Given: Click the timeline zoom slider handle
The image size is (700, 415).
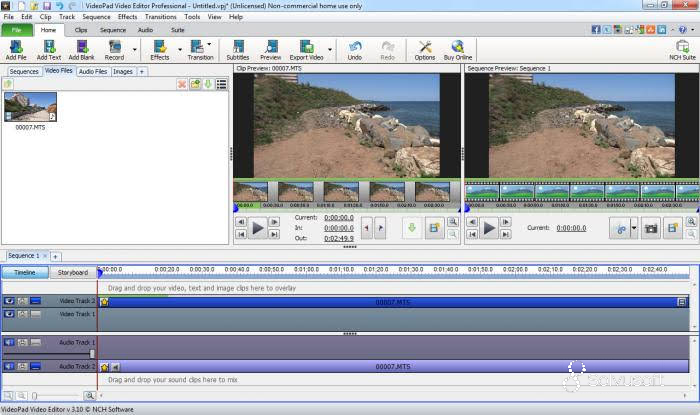Looking at the screenshot, I should (x=35, y=395).
